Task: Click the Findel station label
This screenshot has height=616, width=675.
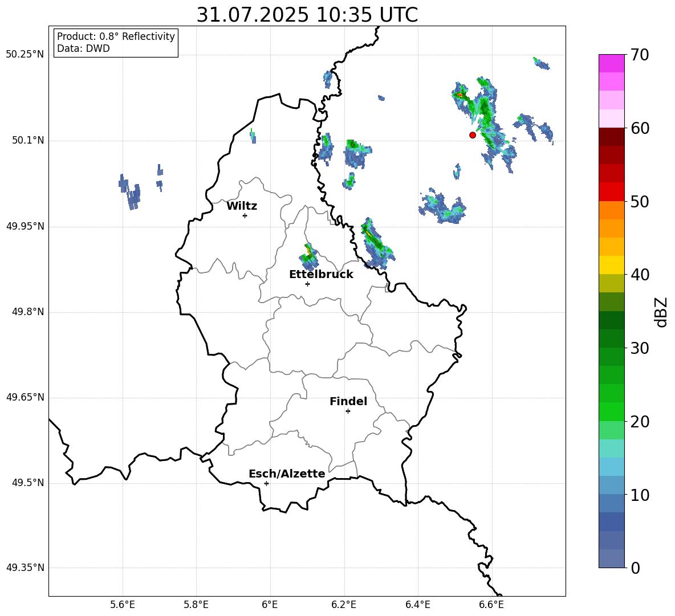Action: tap(348, 401)
